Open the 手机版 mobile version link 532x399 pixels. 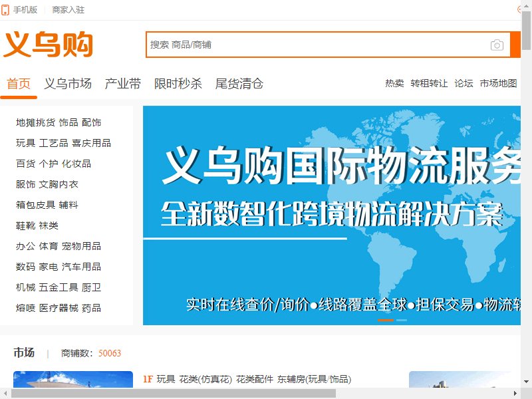(25, 10)
